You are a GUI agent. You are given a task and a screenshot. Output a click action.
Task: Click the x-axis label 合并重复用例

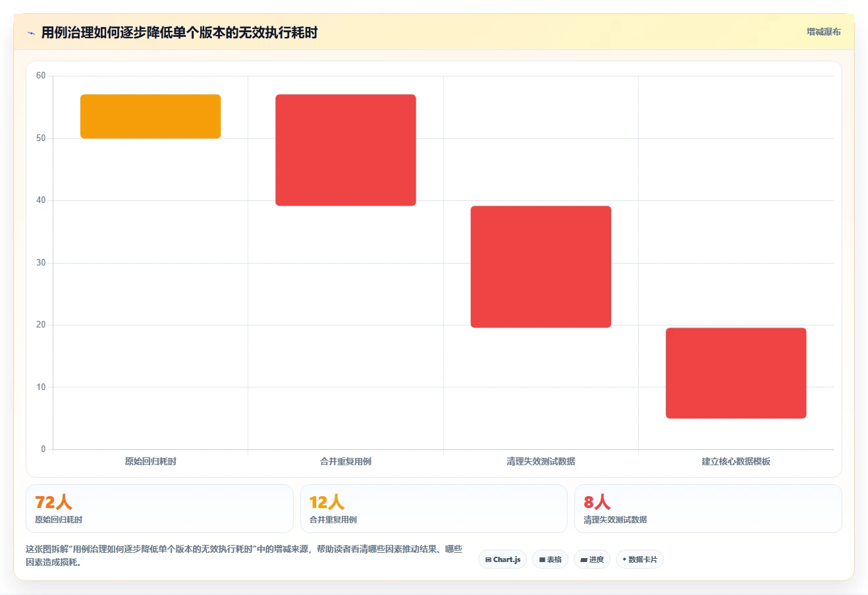click(x=346, y=461)
